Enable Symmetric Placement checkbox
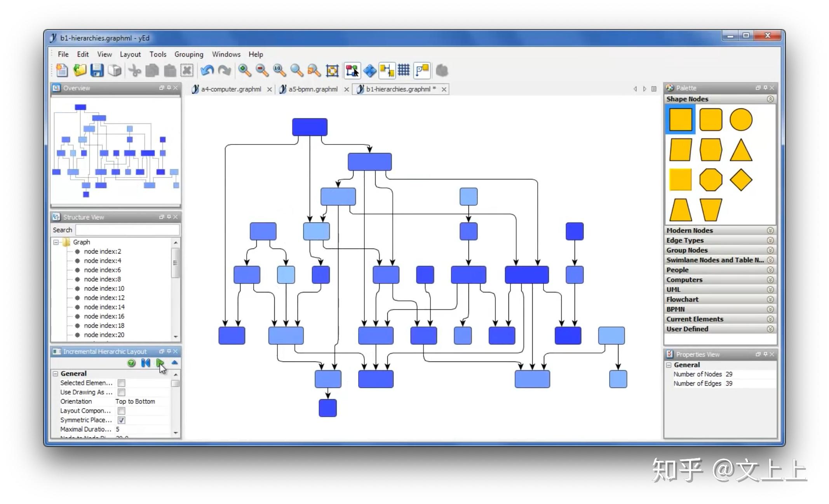The image size is (829, 504). pyautogui.click(x=121, y=420)
